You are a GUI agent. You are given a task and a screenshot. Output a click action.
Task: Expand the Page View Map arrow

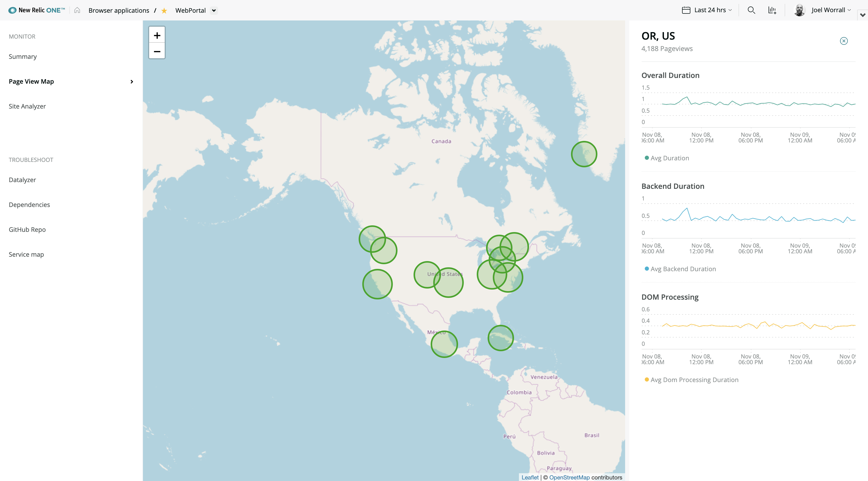click(x=132, y=82)
